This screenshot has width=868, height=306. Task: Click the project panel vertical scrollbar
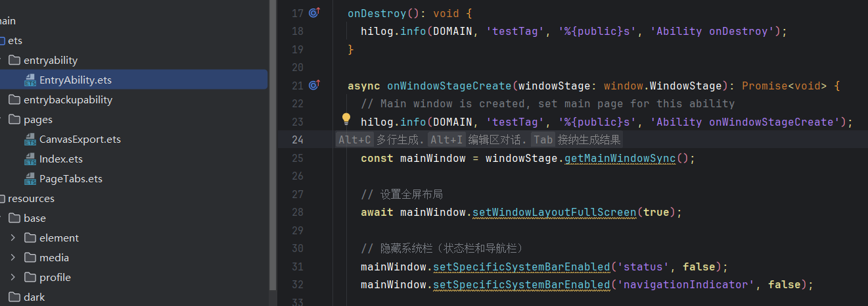coord(273,132)
